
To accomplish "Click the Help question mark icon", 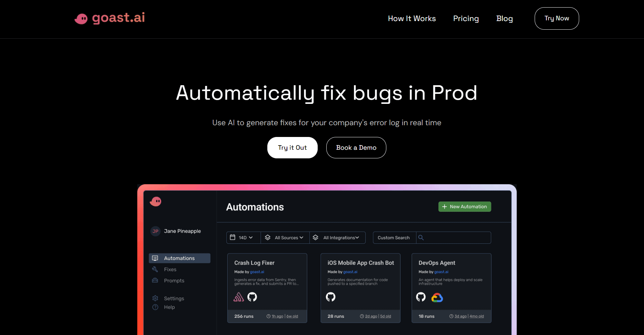I will 155,307.
